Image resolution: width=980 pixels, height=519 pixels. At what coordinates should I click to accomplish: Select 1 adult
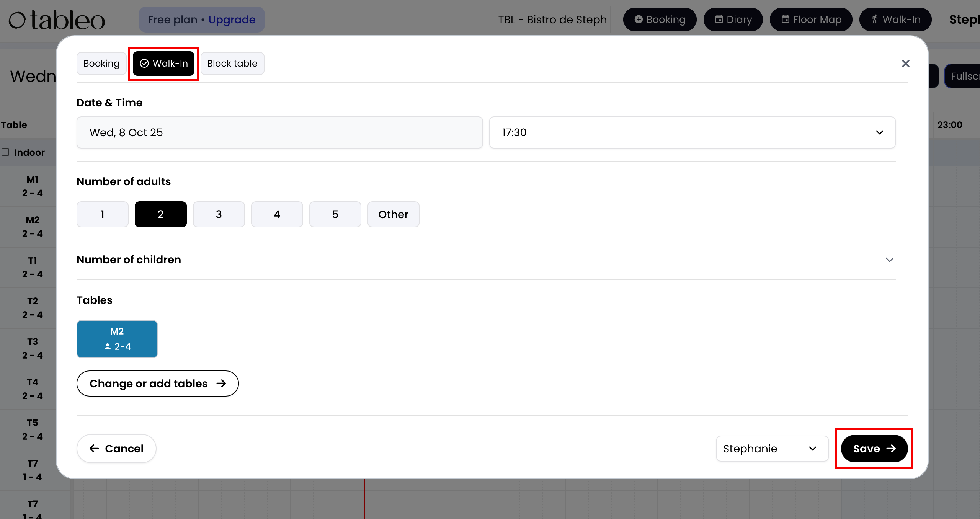pyautogui.click(x=103, y=214)
